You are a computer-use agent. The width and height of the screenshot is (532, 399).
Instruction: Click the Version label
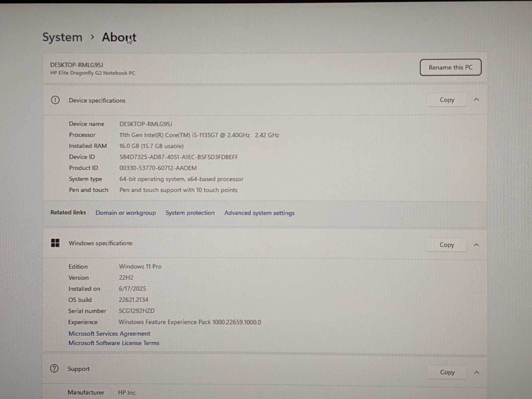[x=78, y=278]
